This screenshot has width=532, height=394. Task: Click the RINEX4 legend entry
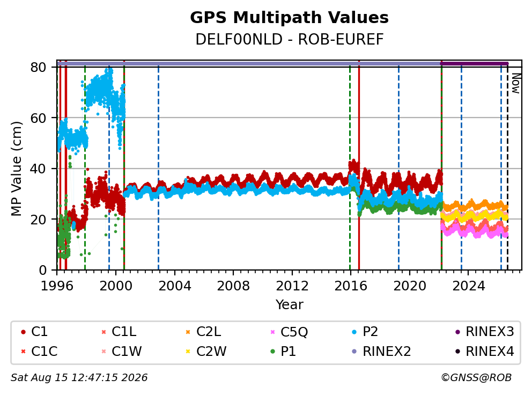point(485,351)
